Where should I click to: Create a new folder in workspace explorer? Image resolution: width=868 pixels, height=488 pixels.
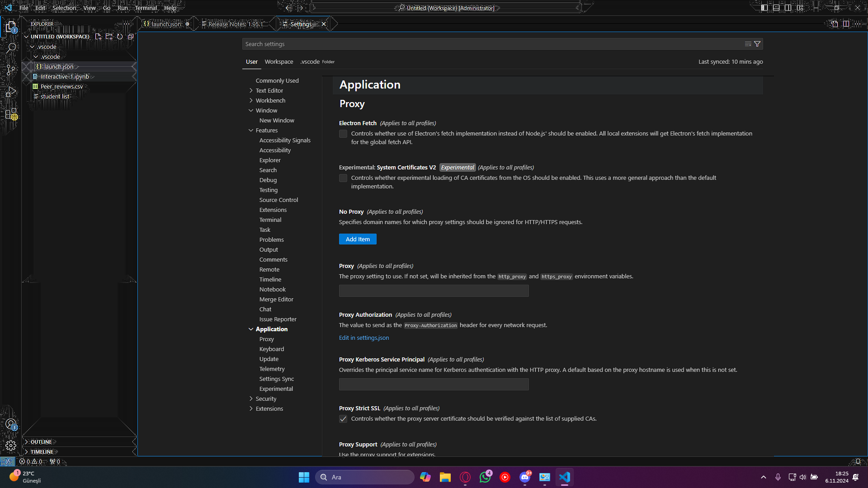[x=109, y=37]
